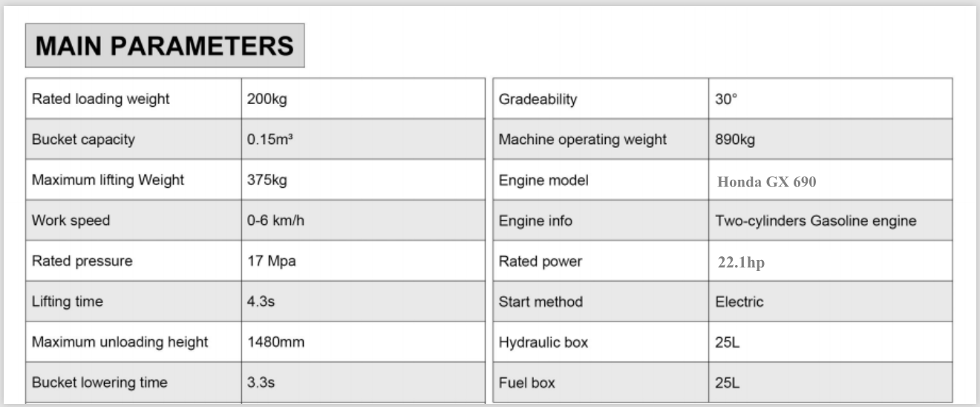Viewport: 980px width, 407px height.
Task: Select the Bucket lowering time label
Action: 99,383
